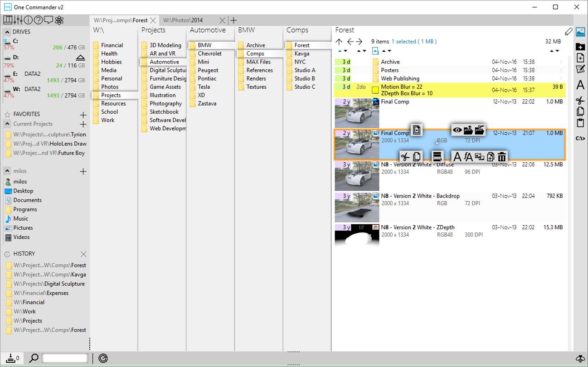The image size is (588, 367).
Task: Click the scissors cut icon on selected file
Action: pos(405,157)
